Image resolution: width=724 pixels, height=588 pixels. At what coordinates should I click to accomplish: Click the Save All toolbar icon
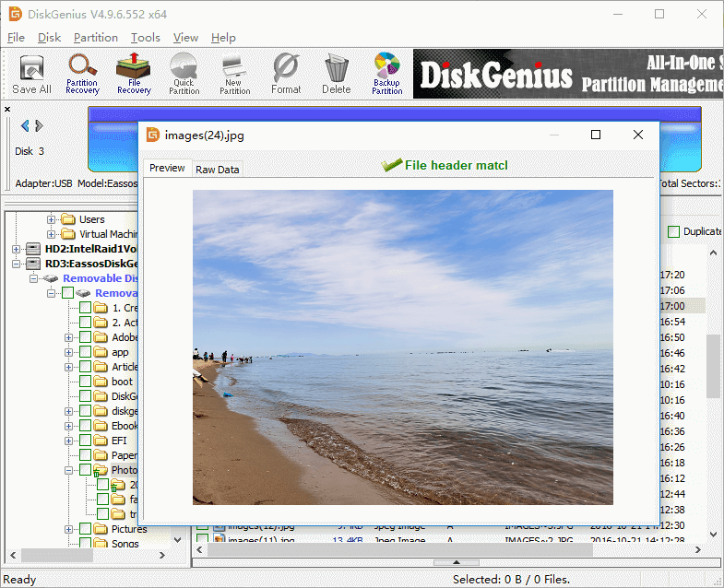tap(31, 74)
